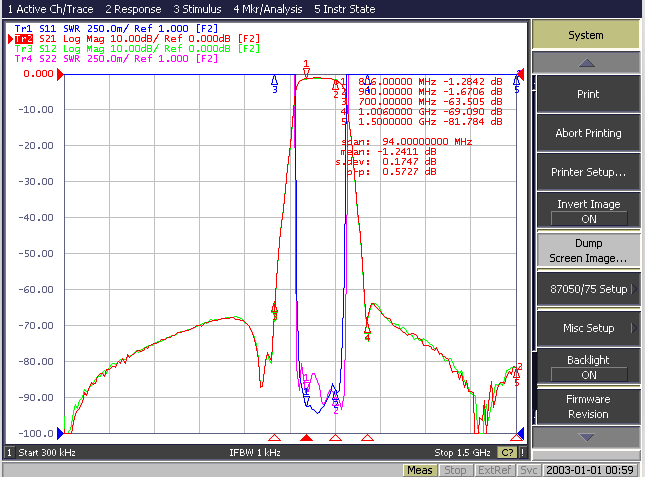This screenshot has height=477, width=645.
Task: Open the Response menu
Action: click(133, 9)
